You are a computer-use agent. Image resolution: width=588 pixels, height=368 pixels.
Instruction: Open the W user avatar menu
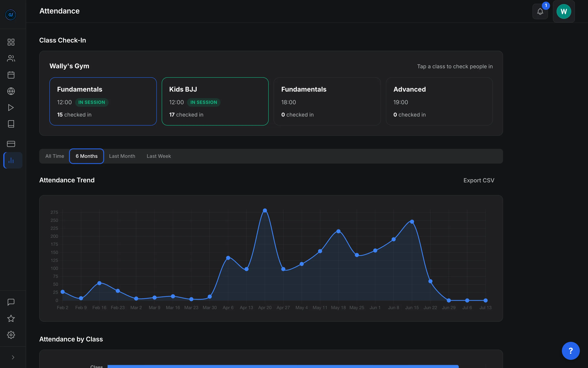(564, 11)
